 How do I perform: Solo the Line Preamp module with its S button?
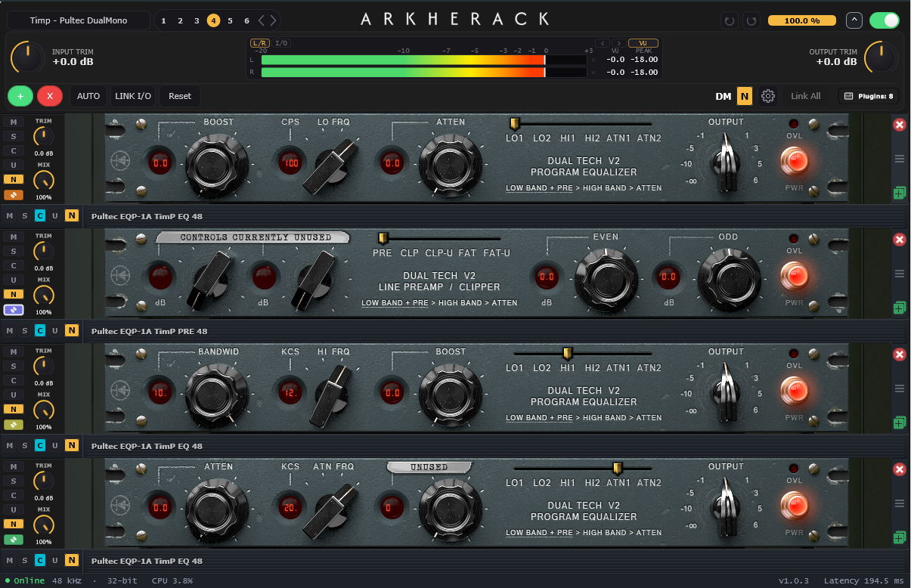point(13,251)
